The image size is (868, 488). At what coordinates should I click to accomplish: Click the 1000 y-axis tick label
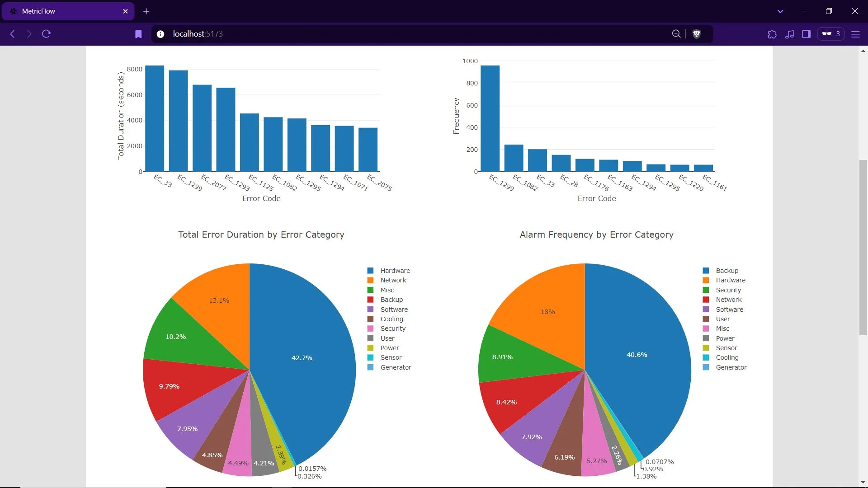tap(470, 61)
